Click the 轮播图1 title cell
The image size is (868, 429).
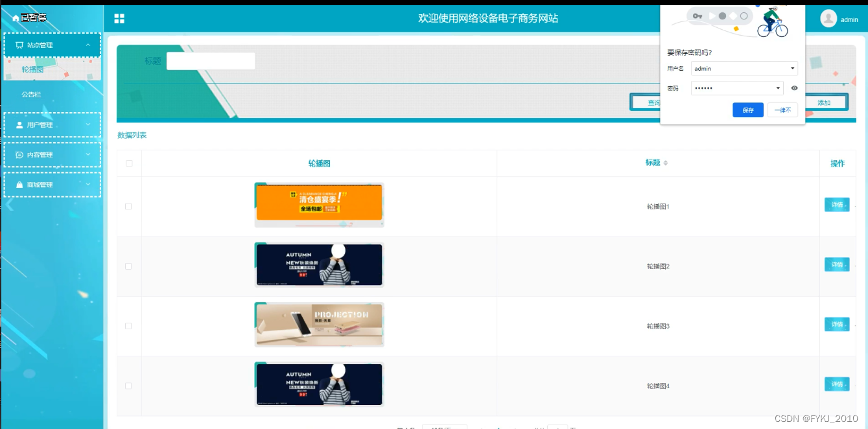pos(658,207)
